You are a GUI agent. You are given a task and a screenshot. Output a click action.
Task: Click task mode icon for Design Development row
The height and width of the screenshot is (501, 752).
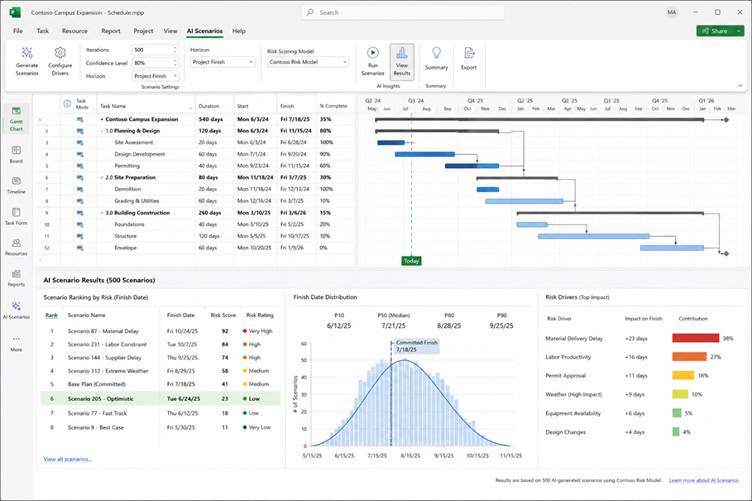click(80, 154)
